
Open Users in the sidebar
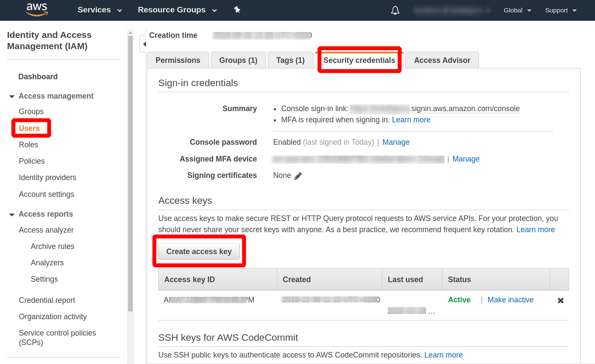29,128
